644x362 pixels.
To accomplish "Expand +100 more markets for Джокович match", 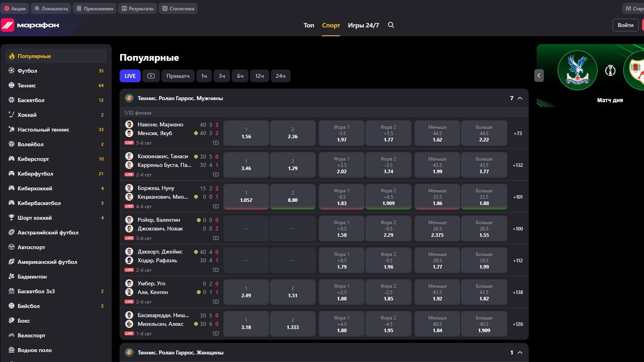I will coord(518,229).
